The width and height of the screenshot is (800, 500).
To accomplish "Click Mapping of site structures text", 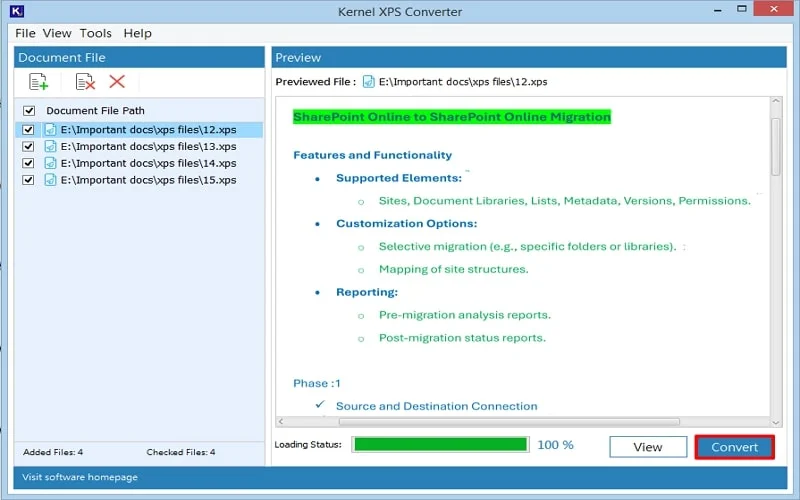I will (454, 269).
